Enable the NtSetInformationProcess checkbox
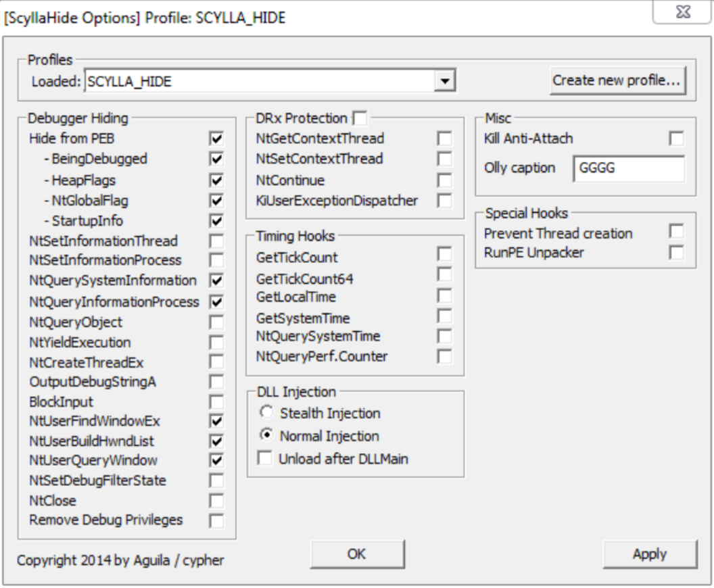714x588 pixels. point(216,260)
